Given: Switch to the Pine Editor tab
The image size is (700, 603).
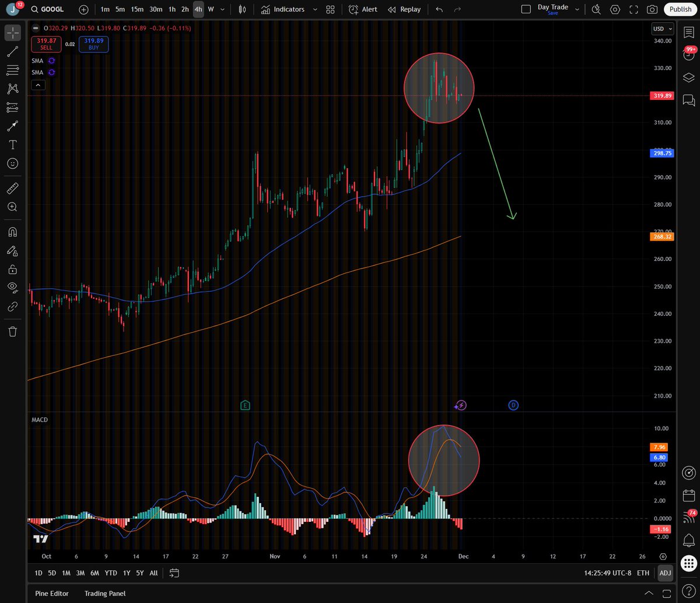Looking at the screenshot, I should [x=51, y=593].
